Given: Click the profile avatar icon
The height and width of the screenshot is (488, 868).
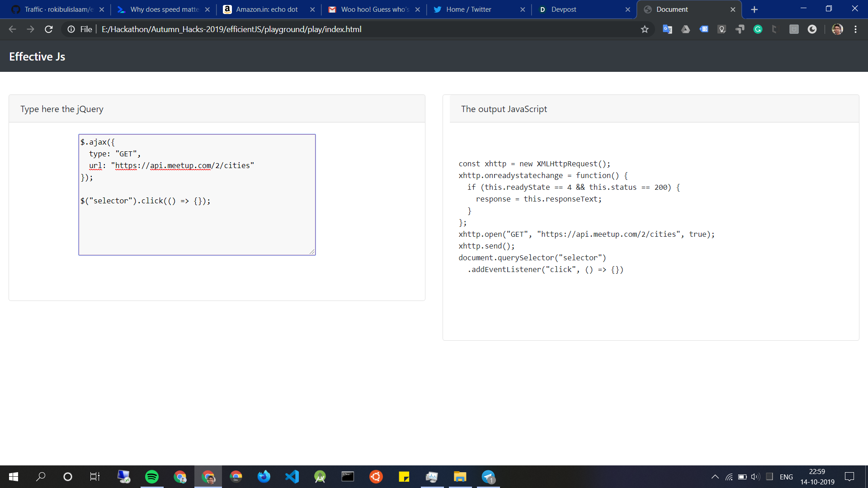Looking at the screenshot, I should point(837,29).
